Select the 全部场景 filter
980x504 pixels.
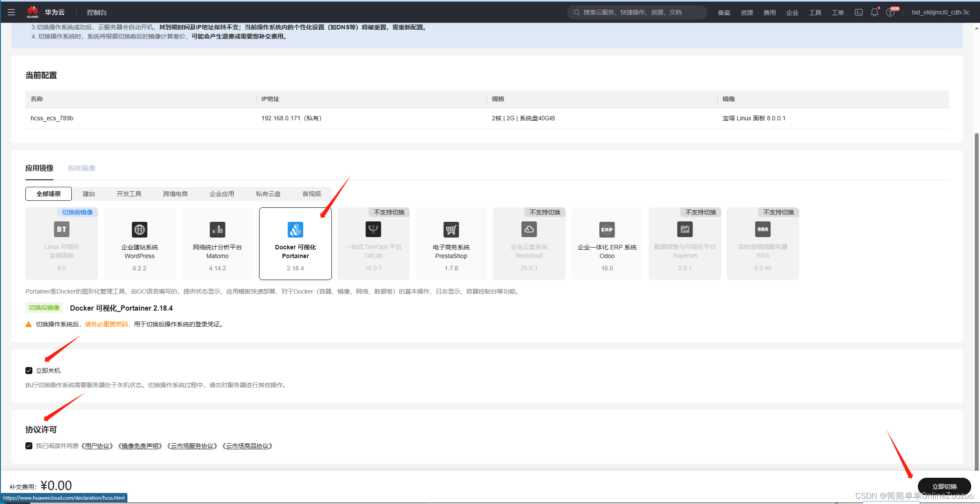coord(49,194)
